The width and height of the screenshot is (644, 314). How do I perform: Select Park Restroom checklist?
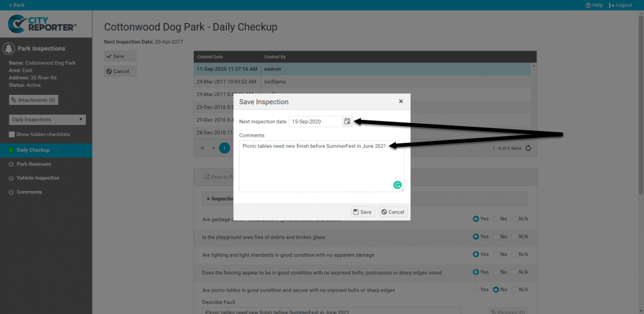coord(34,164)
